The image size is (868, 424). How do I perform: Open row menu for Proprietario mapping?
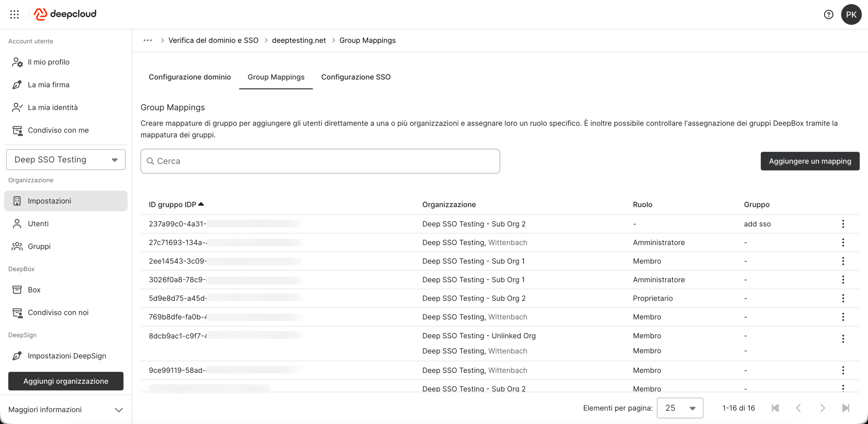(x=843, y=298)
